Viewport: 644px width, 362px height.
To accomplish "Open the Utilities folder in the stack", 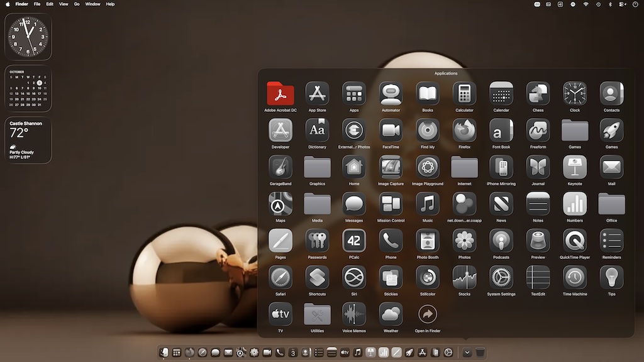I will point(317,314).
